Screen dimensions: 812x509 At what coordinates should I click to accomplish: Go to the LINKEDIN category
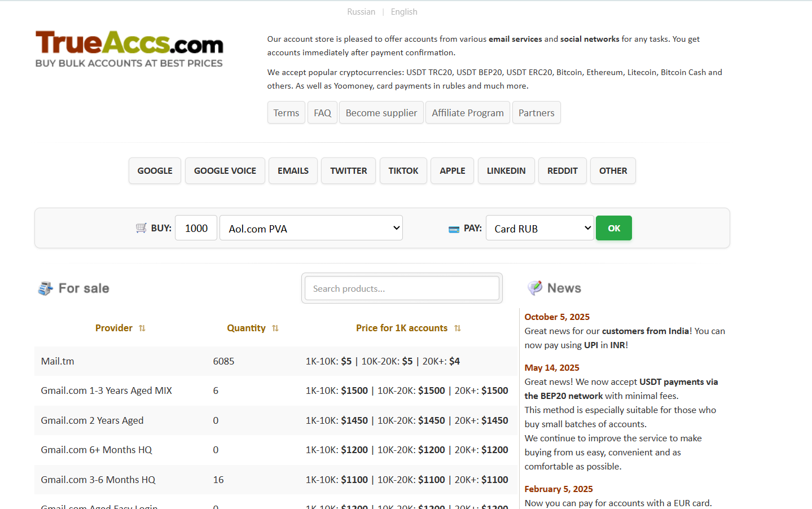click(506, 171)
